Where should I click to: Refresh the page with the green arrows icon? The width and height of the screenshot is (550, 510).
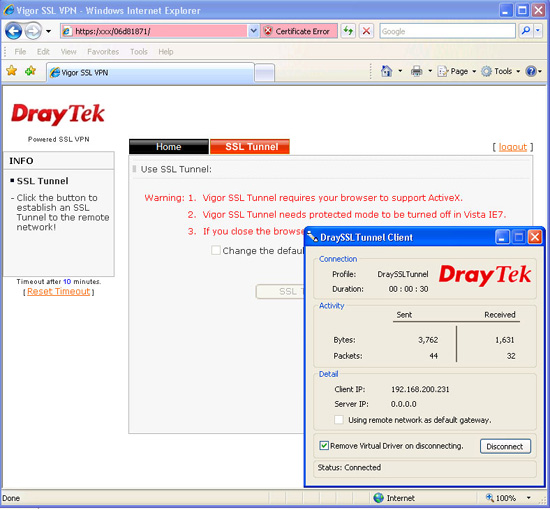[x=348, y=31]
